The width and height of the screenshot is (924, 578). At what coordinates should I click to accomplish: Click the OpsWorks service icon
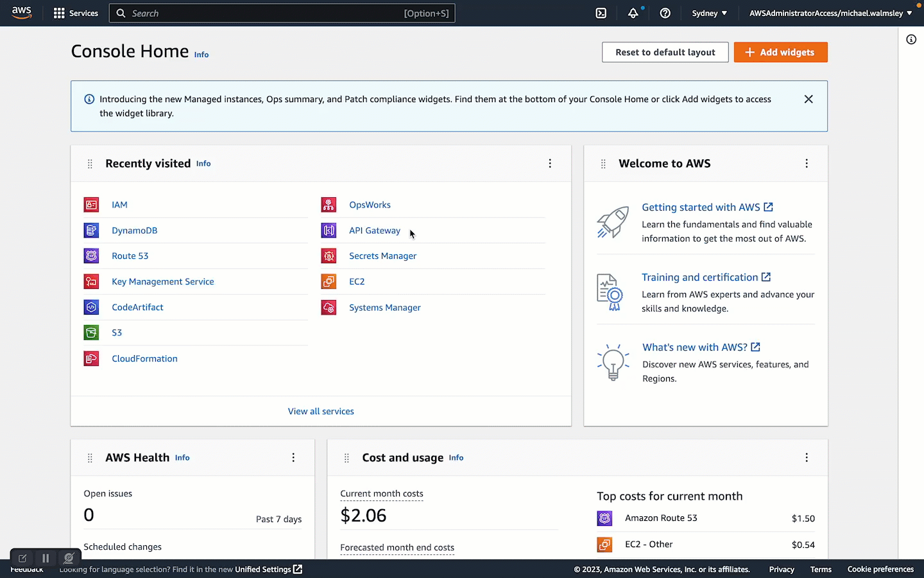329,205
